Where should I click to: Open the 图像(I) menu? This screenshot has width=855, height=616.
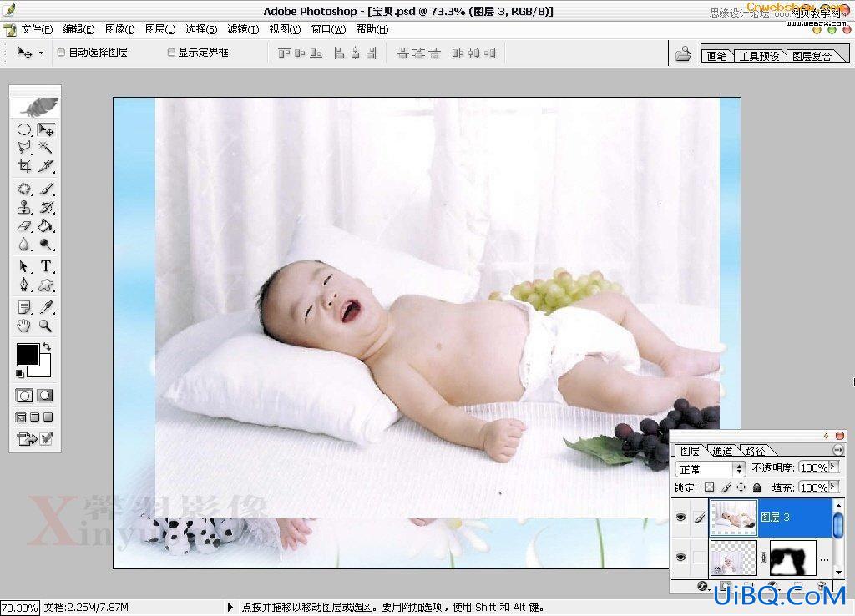pos(119,29)
